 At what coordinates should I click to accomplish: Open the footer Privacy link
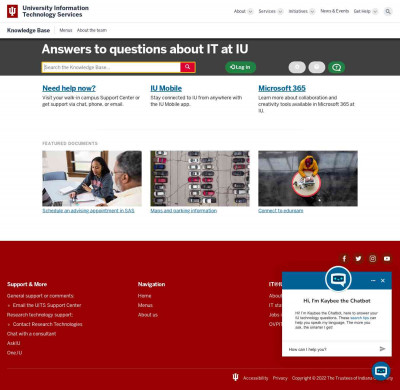(280, 378)
